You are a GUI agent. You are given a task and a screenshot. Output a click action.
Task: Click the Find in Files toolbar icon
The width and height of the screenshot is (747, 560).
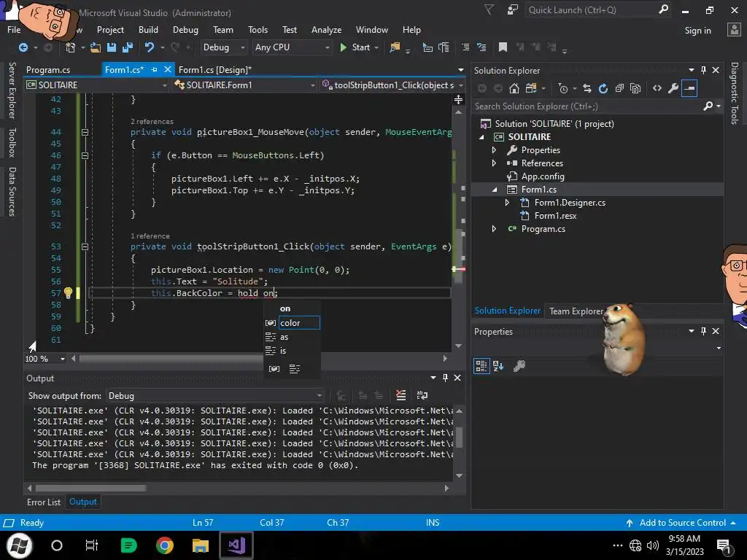point(395,47)
